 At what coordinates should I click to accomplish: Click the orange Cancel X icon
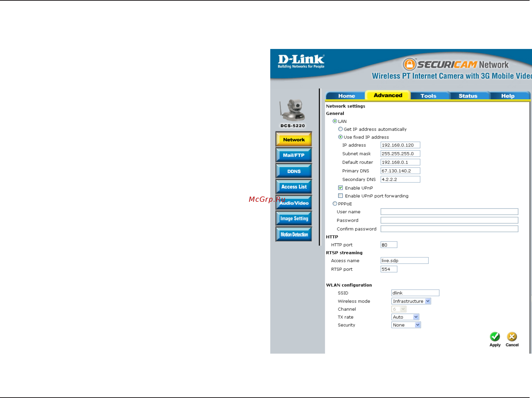click(x=512, y=337)
